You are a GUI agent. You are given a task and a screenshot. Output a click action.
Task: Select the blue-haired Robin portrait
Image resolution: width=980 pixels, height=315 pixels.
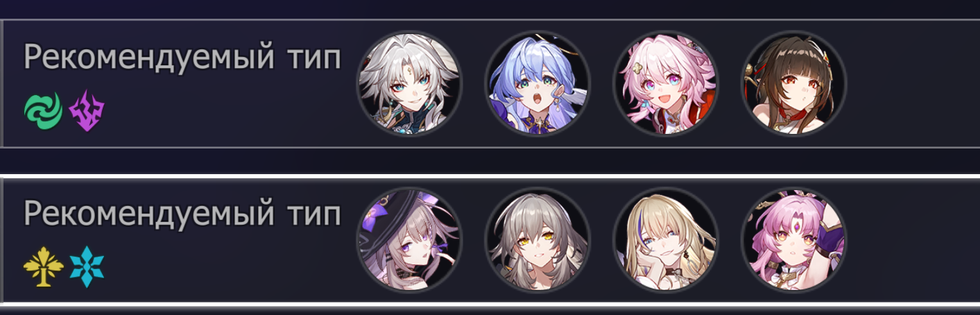[538, 83]
